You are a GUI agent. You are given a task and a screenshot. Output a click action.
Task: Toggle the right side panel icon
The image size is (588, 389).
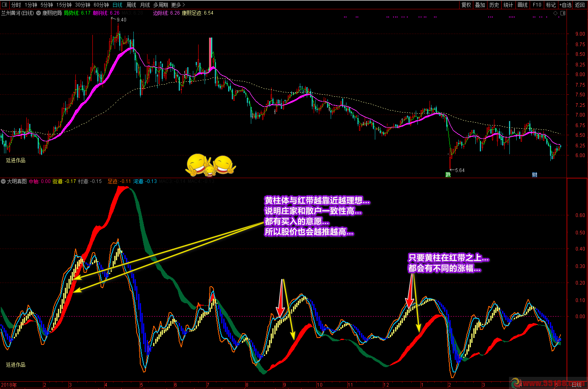(x=562, y=13)
